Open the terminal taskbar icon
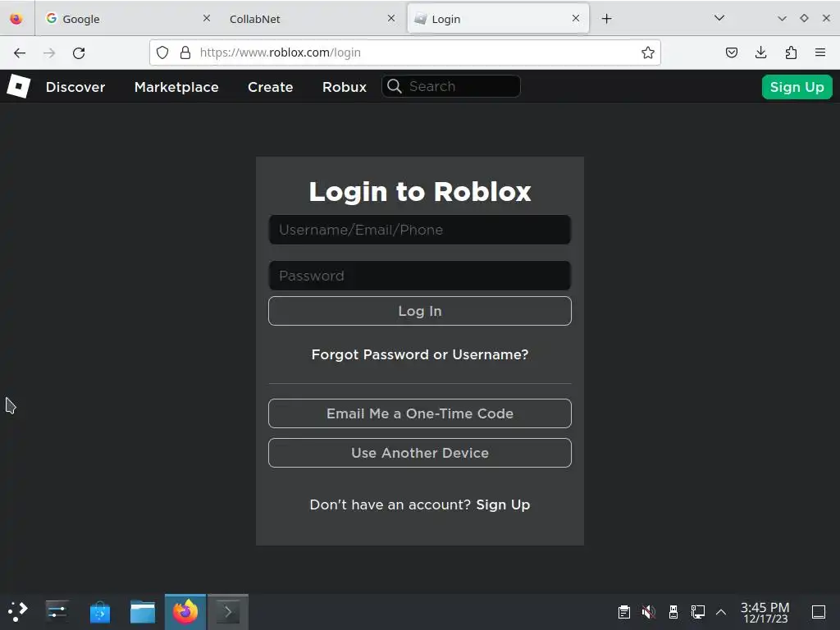 tap(228, 612)
